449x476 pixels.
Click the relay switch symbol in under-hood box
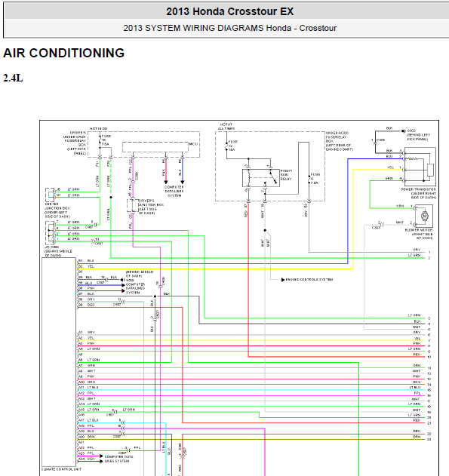click(x=273, y=177)
